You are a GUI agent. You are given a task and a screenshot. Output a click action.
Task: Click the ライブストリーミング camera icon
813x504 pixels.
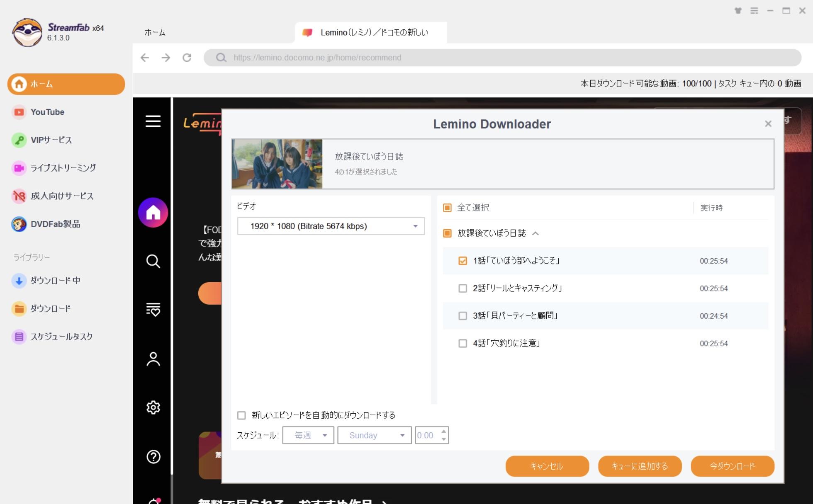click(19, 168)
